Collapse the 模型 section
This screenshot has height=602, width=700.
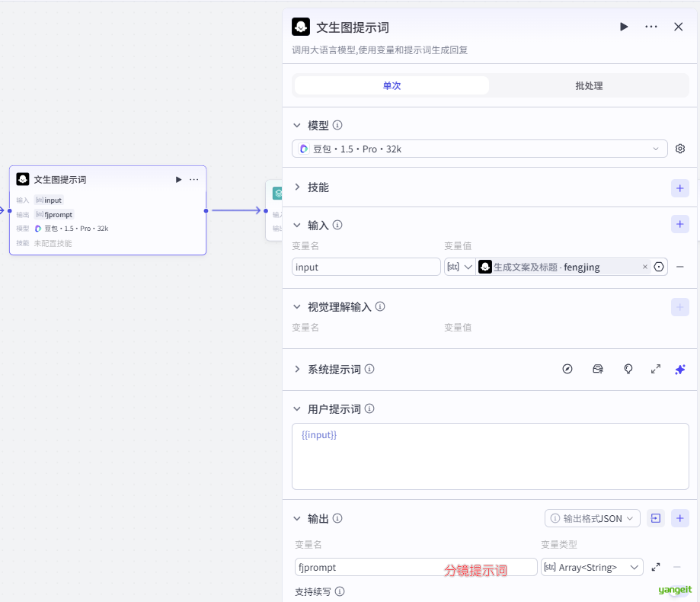297,125
